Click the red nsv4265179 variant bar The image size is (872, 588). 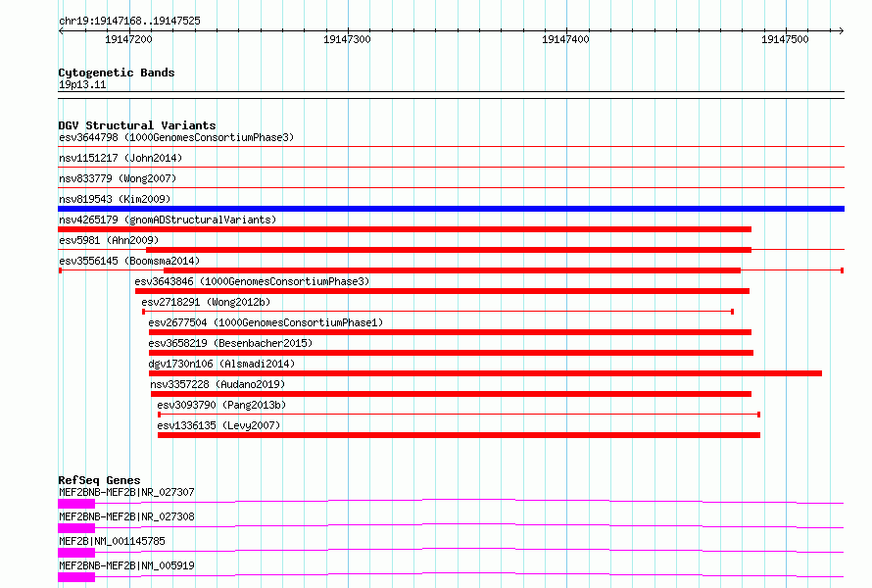point(405,229)
